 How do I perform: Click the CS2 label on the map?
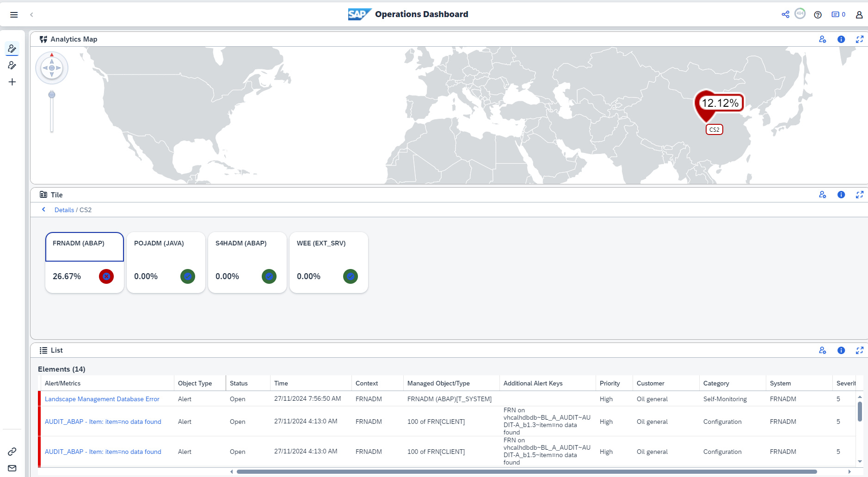tap(714, 129)
